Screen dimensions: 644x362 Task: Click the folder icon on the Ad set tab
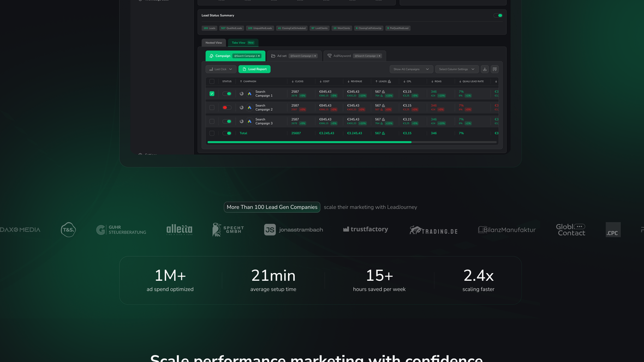pyautogui.click(x=272, y=56)
